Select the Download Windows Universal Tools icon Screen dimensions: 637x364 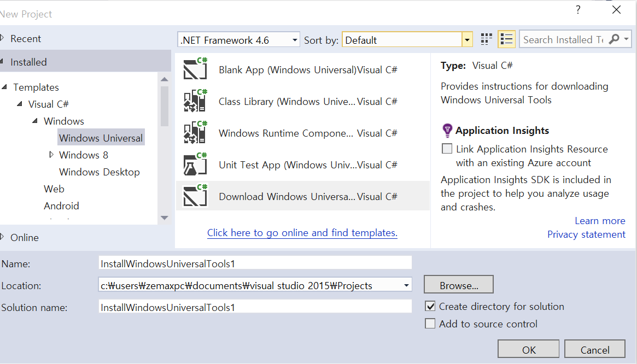pyautogui.click(x=195, y=196)
